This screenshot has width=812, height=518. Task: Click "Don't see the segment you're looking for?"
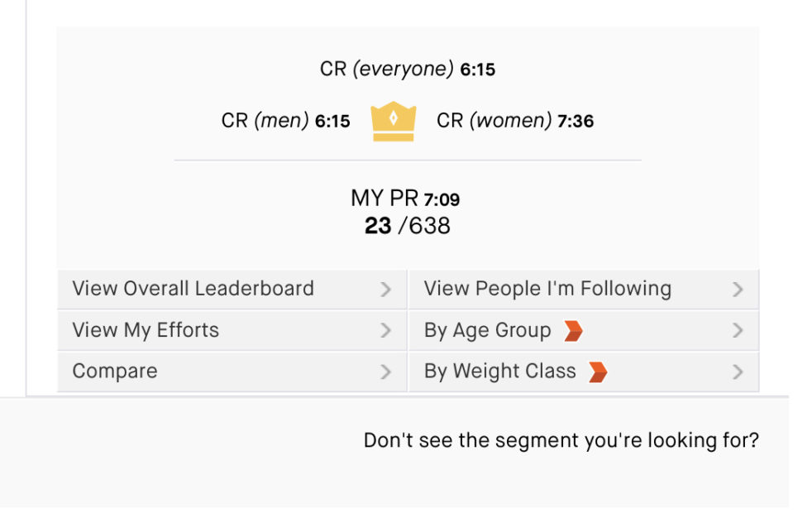561,440
